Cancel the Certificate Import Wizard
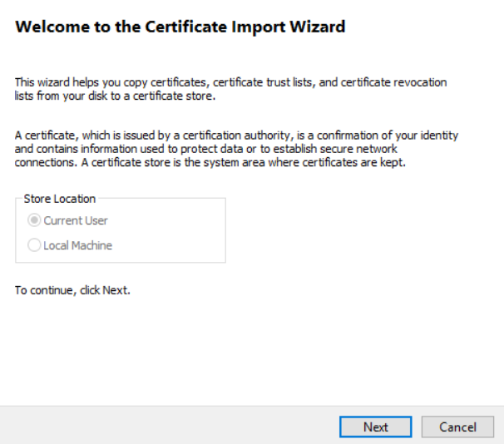Image resolution: width=504 pixels, height=444 pixels. click(x=457, y=427)
